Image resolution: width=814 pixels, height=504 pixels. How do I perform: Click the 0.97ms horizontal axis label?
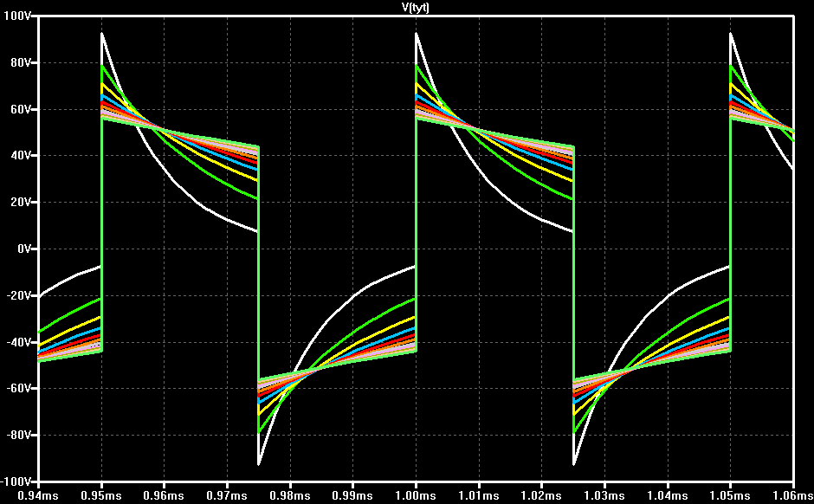227,495
